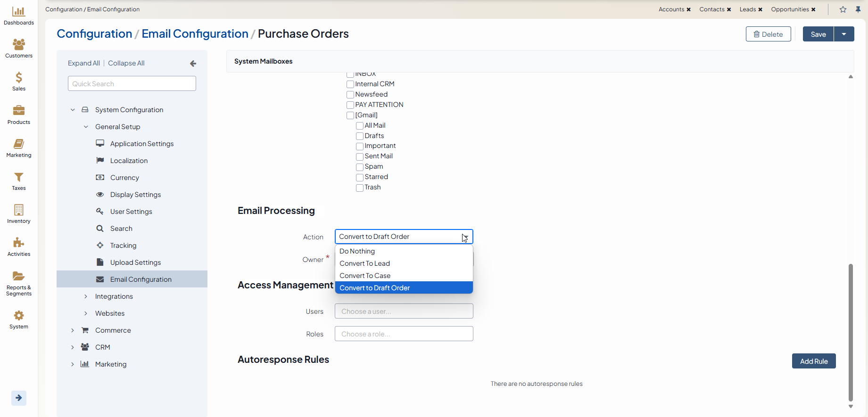The width and height of the screenshot is (868, 417).
Task: Enable the Sent Mail folder checkbox
Action: click(x=360, y=156)
